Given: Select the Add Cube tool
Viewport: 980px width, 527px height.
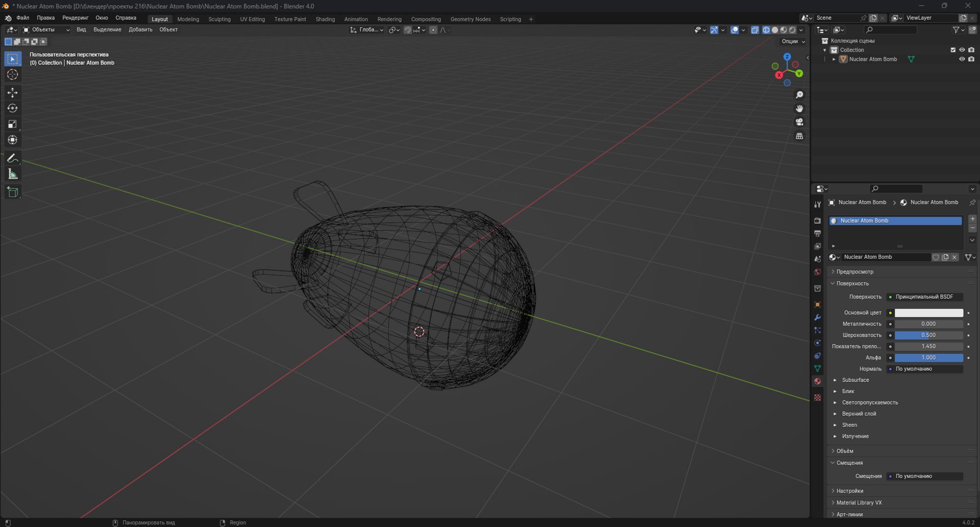Looking at the screenshot, I should click(13, 192).
